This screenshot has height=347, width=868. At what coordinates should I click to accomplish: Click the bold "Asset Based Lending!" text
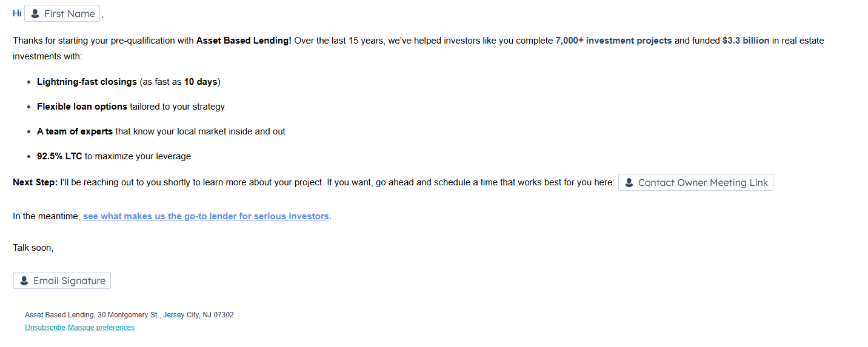(x=244, y=41)
